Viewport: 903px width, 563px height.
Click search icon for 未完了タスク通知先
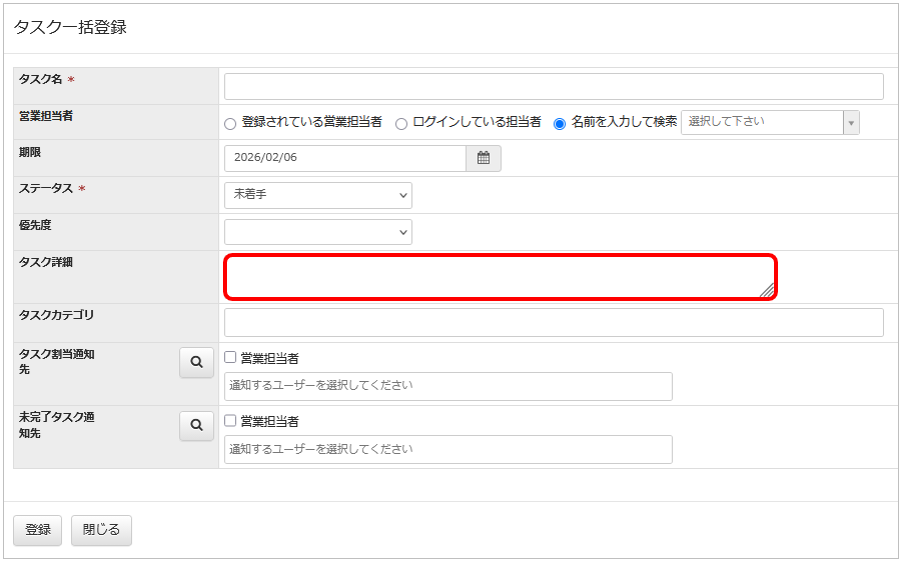click(x=197, y=426)
